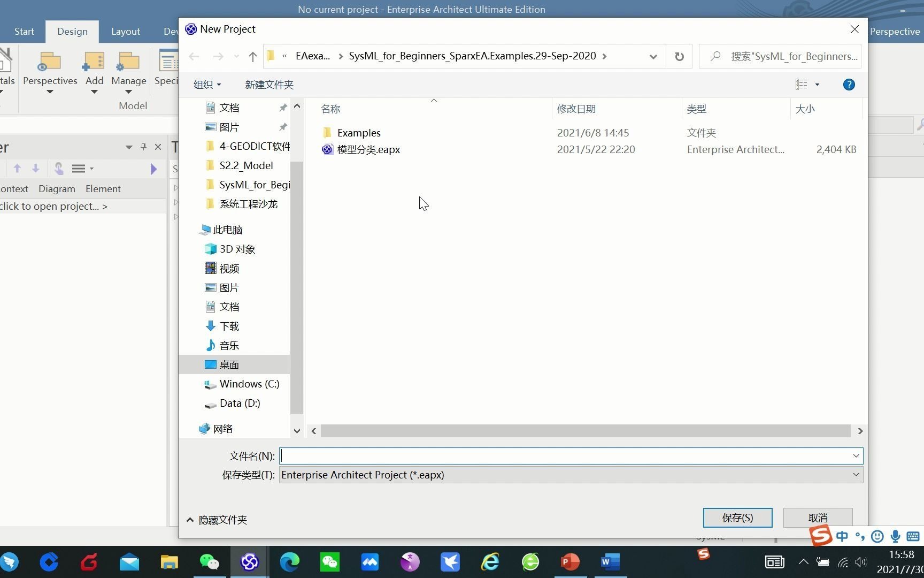Navigate back in the file dialog

point(194,56)
